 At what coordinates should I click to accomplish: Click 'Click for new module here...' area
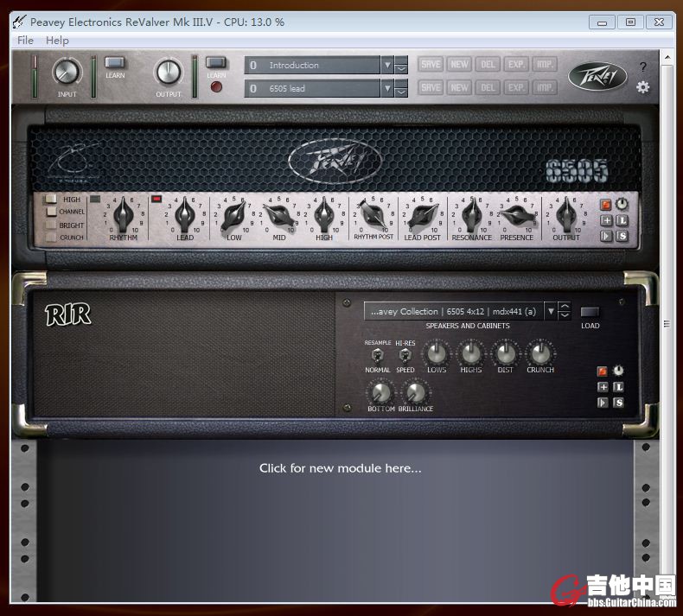tap(340, 468)
